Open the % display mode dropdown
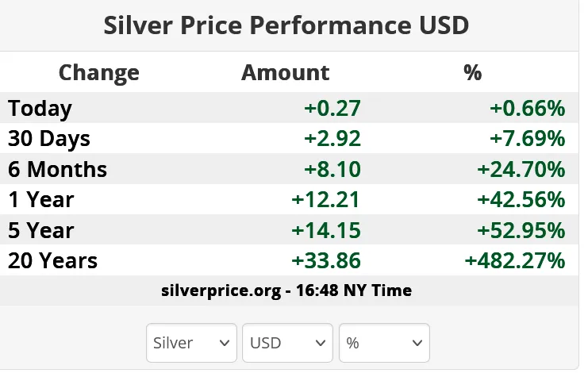Screen dimensions: 588x373 [x=384, y=343]
